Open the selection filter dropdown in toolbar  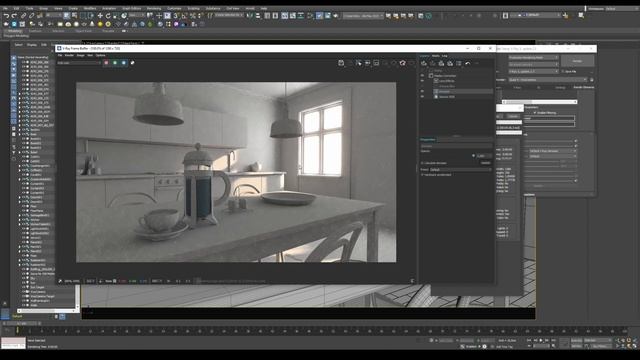coord(53,16)
